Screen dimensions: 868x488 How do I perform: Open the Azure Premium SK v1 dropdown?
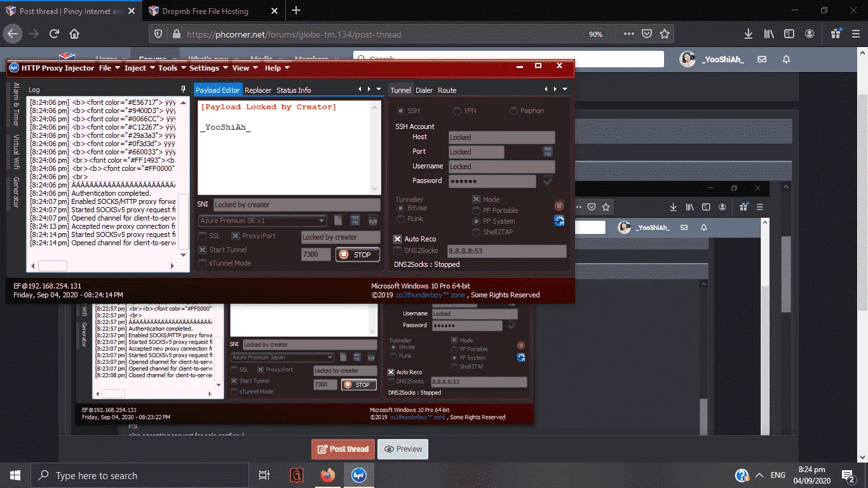pyautogui.click(x=262, y=220)
